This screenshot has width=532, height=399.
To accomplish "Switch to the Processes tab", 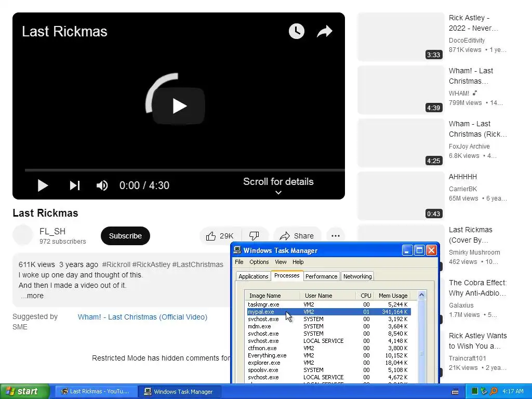I will (x=287, y=275).
